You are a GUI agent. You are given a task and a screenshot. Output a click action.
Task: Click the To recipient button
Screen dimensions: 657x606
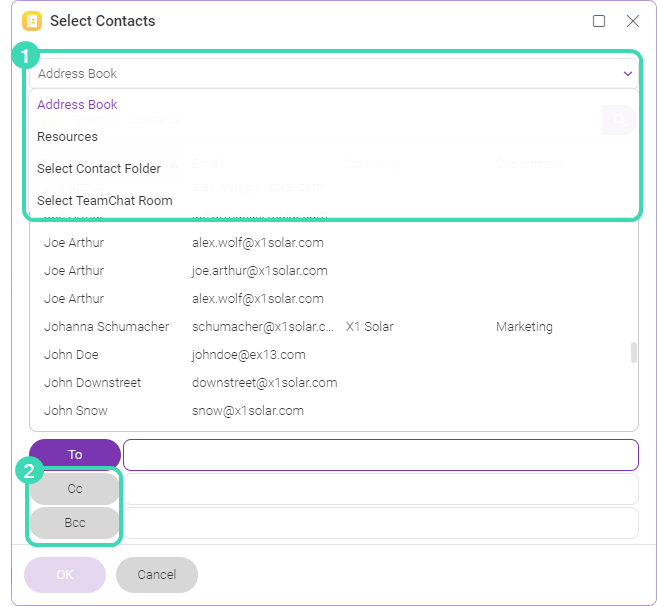pyautogui.click(x=75, y=455)
